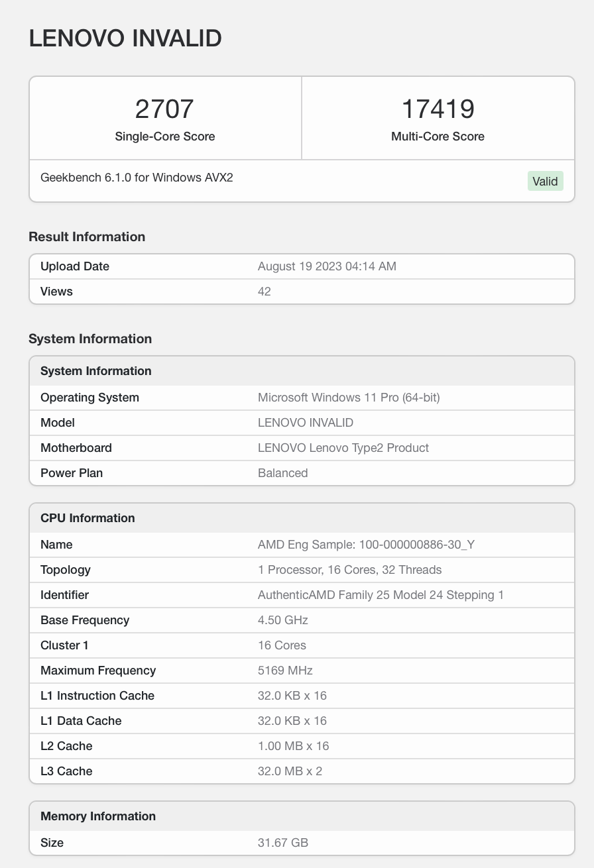Click the Result Information section heading
Screen dimensions: 594x868
point(87,237)
